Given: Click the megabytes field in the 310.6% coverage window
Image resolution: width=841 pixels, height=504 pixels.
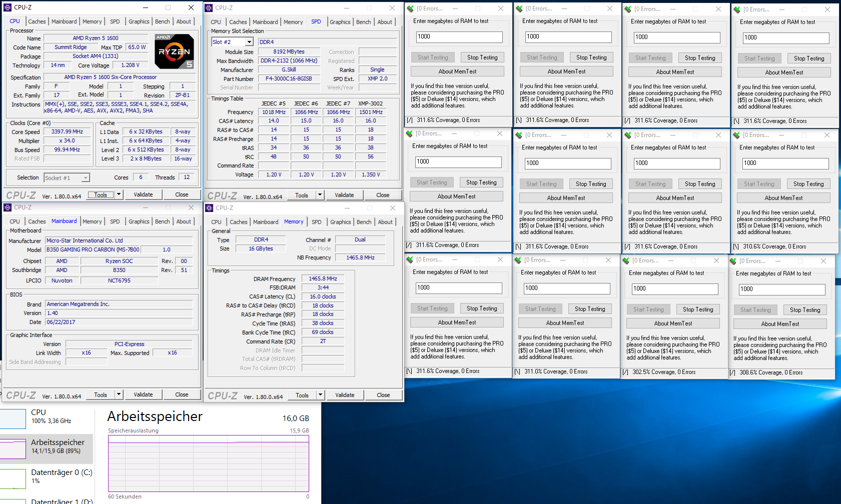Looking at the screenshot, I should pyautogui.click(x=785, y=163).
